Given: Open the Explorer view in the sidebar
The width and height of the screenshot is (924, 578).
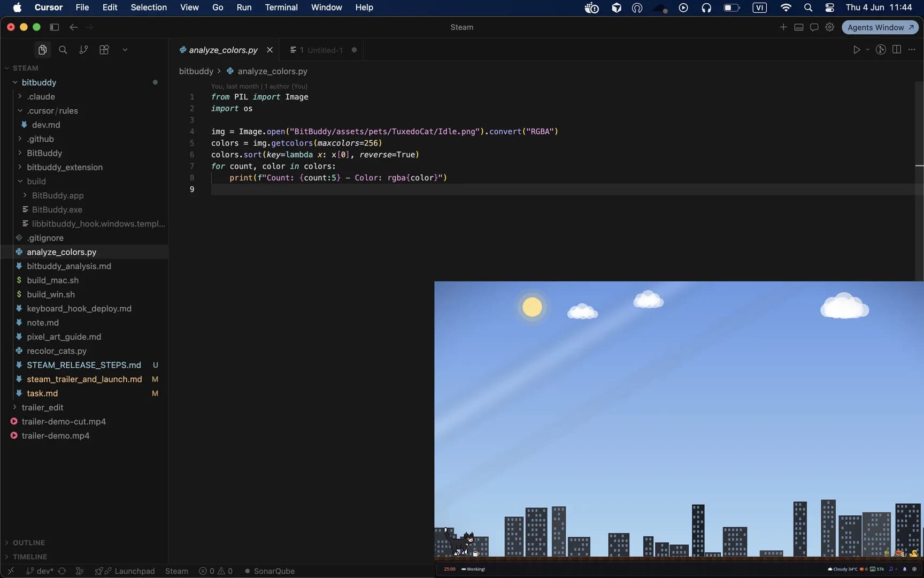Looking at the screenshot, I should coord(42,50).
